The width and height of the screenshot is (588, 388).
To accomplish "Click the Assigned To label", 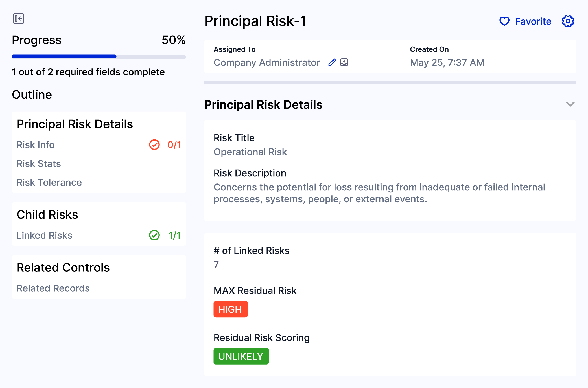I will [x=235, y=49].
